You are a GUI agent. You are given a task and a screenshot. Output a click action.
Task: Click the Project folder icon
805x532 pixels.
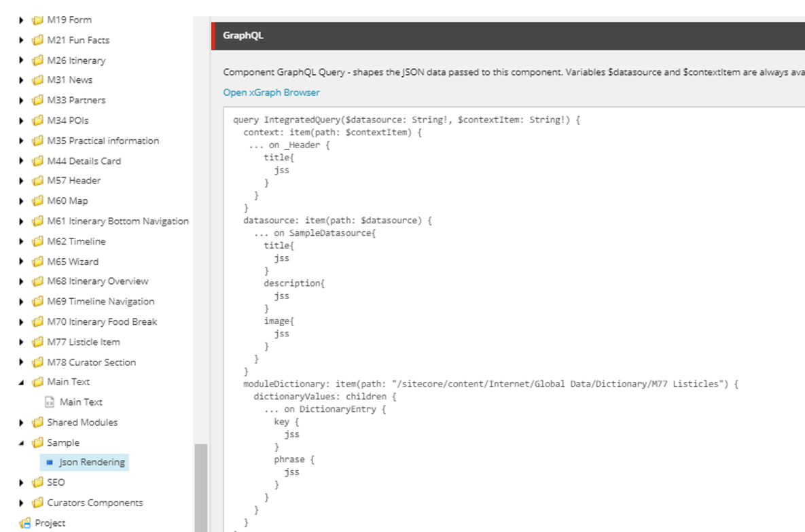pos(26,523)
